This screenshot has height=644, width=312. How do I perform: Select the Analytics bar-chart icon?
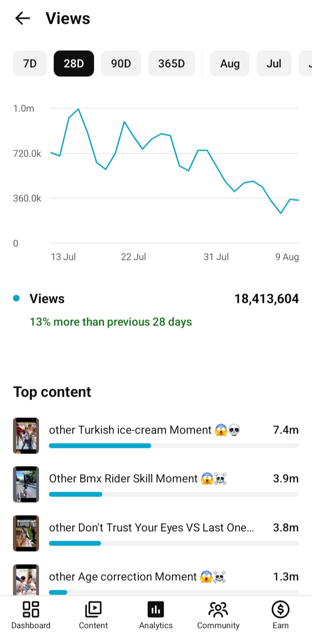point(156,609)
